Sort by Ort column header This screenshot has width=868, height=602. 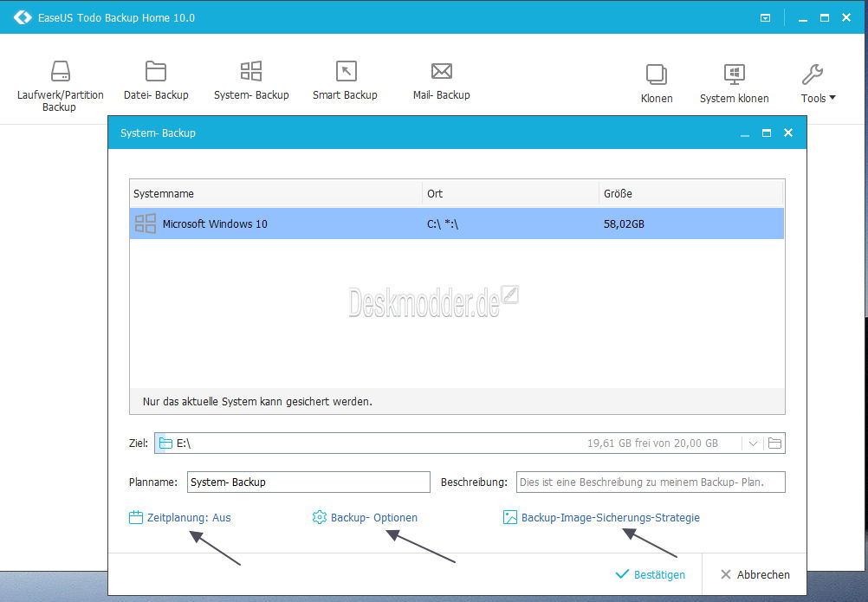[510, 194]
